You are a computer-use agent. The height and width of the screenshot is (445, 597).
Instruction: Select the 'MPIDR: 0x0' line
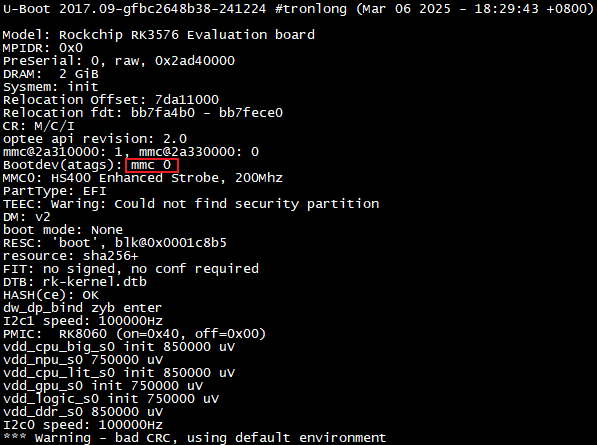(43, 48)
